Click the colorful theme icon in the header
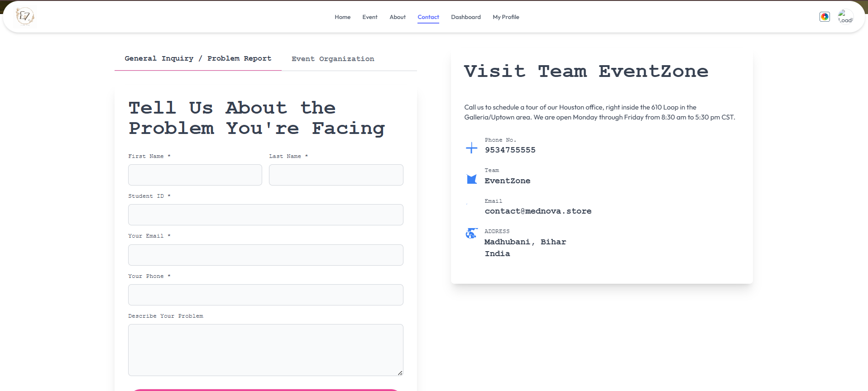This screenshot has height=391, width=868. coord(825,17)
